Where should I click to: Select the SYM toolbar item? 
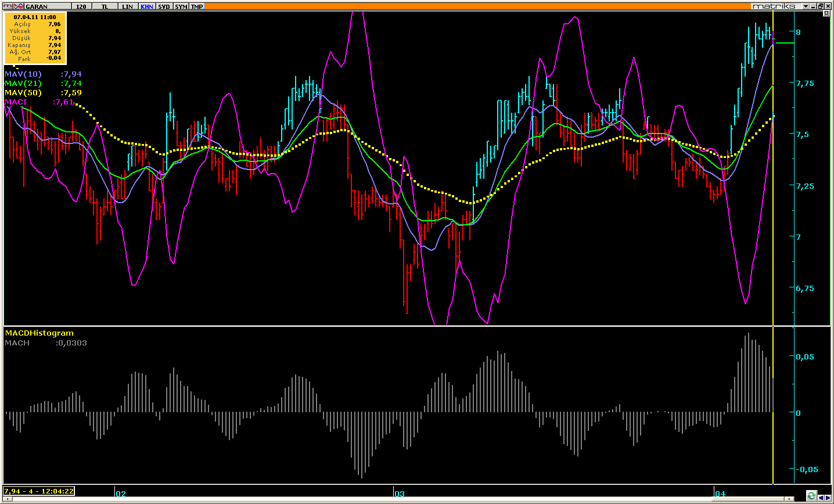coord(181,6)
